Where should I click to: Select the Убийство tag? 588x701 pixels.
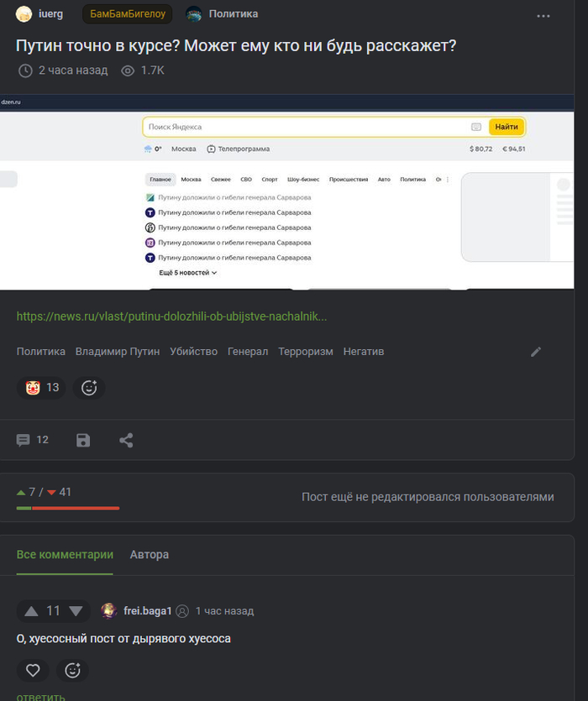click(193, 352)
